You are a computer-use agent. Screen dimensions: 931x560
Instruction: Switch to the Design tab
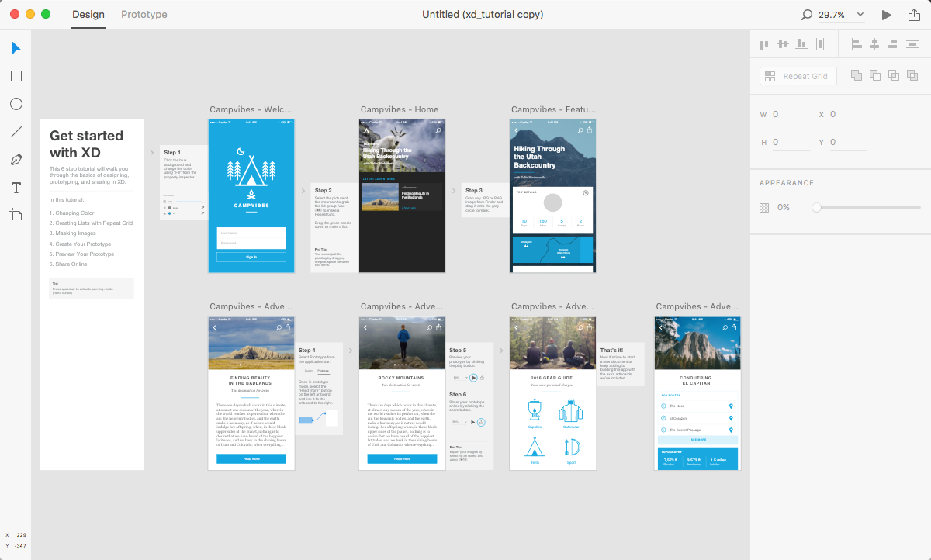(88, 15)
